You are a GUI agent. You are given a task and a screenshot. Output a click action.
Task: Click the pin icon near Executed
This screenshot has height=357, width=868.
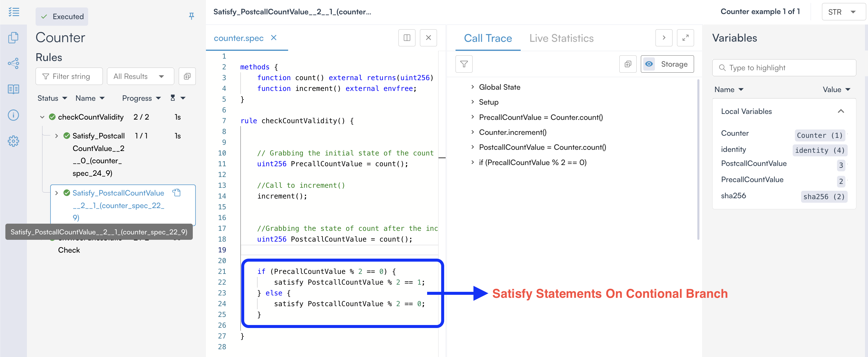pos(191,16)
